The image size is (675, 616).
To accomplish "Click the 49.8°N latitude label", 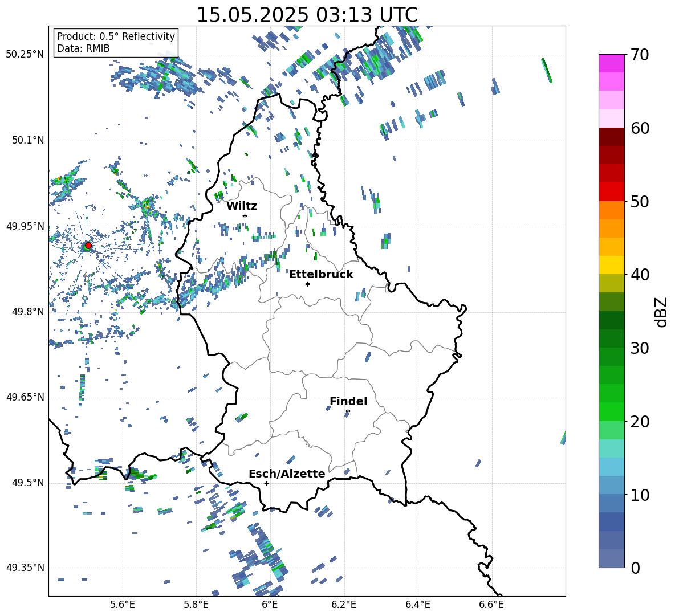I will (27, 312).
